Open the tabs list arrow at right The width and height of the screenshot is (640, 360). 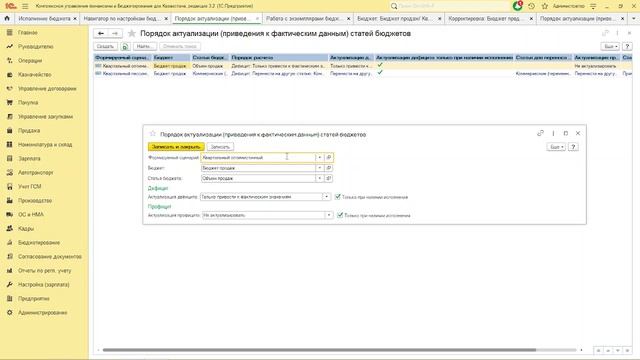coord(633,18)
